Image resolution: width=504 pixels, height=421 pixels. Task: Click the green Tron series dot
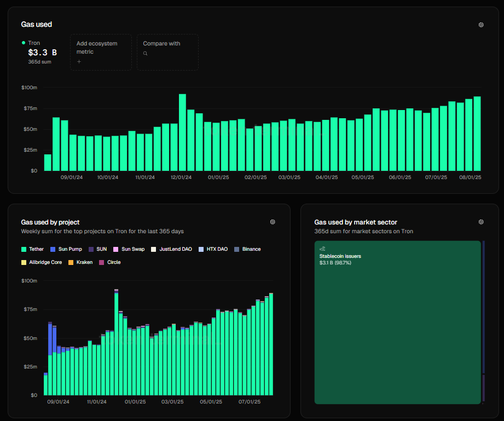[24, 43]
